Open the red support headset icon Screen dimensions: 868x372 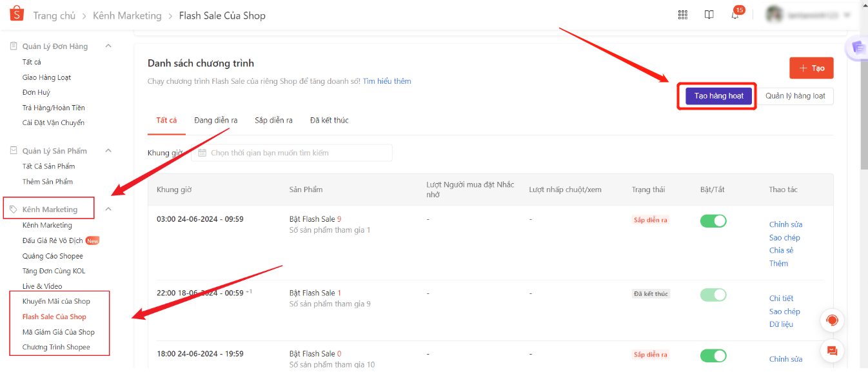832,320
